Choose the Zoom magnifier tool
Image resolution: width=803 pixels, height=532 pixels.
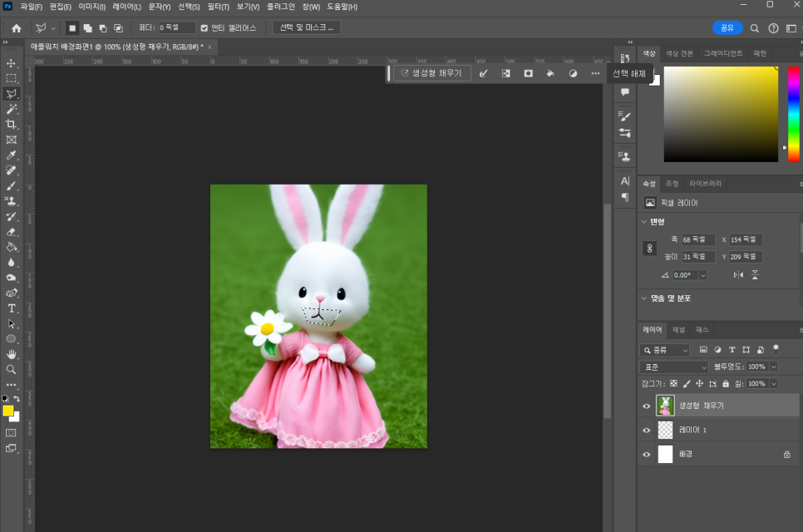(x=12, y=369)
